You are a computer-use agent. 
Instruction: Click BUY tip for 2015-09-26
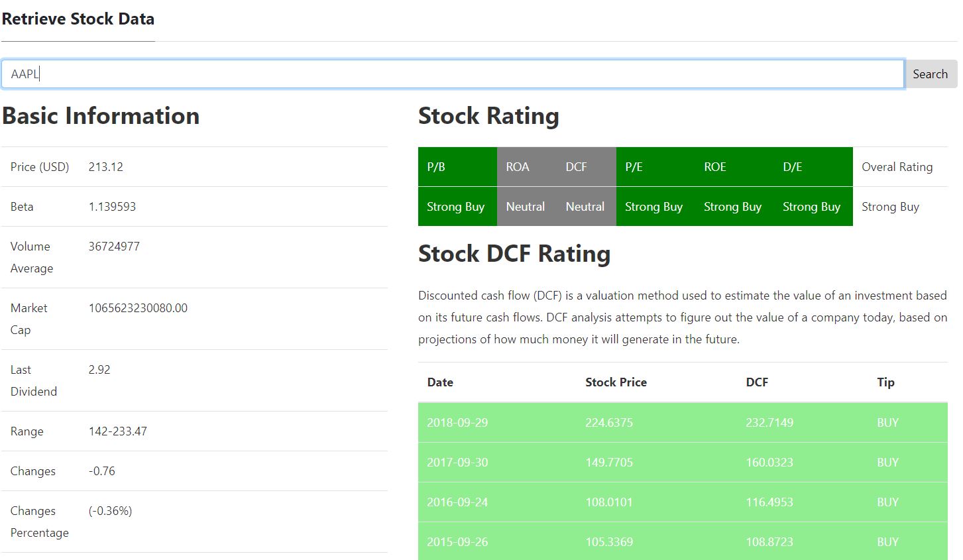(888, 542)
